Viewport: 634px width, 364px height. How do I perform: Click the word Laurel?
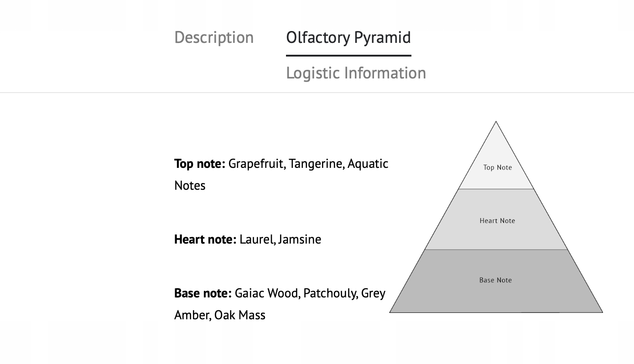click(x=257, y=239)
